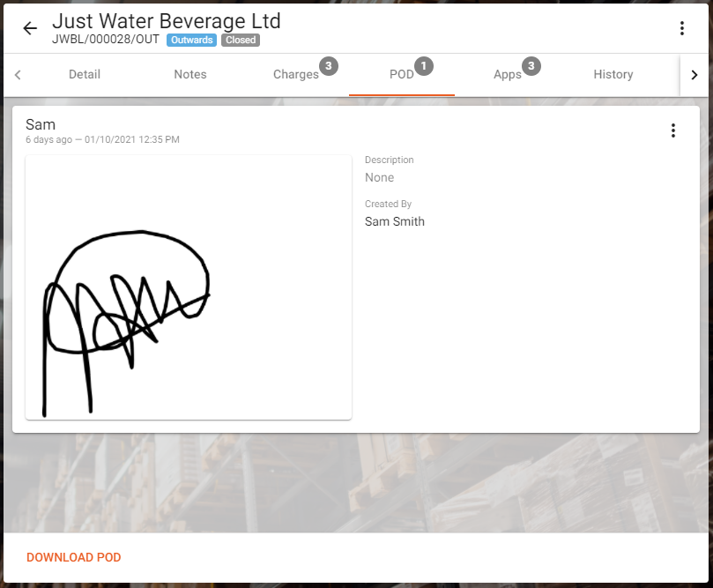This screenshot has width=713, height=588.
Task: Open the Notes tab
Action: point(190,74)
